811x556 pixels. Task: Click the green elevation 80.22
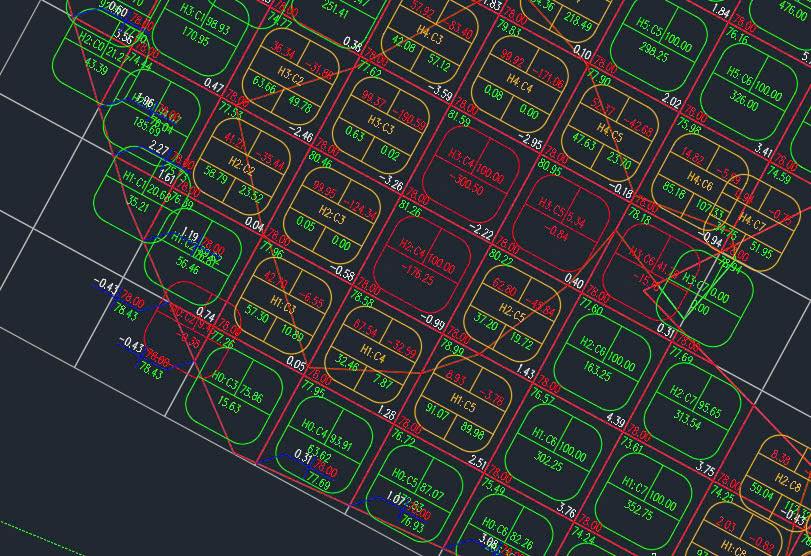pos(501,258)
